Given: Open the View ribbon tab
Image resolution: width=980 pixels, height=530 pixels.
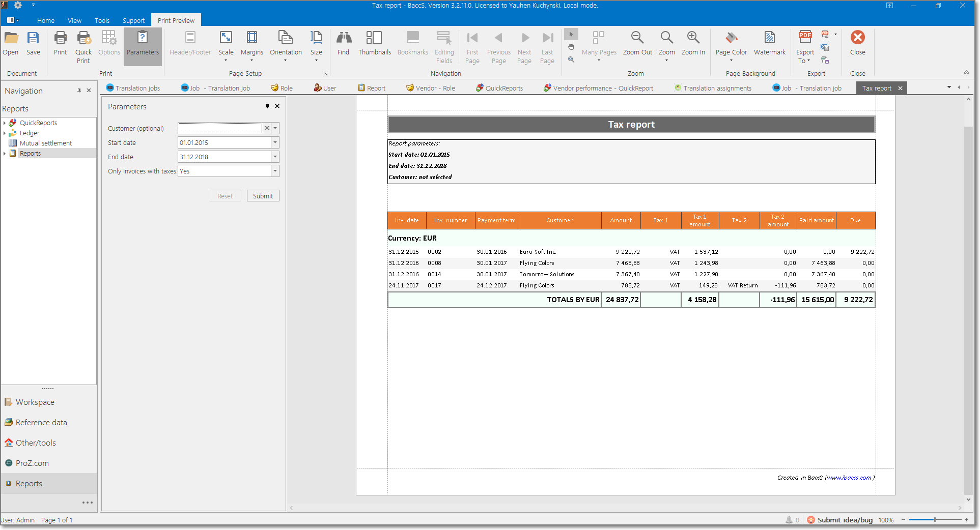Looking at the screenshot, I should (74, 20).
